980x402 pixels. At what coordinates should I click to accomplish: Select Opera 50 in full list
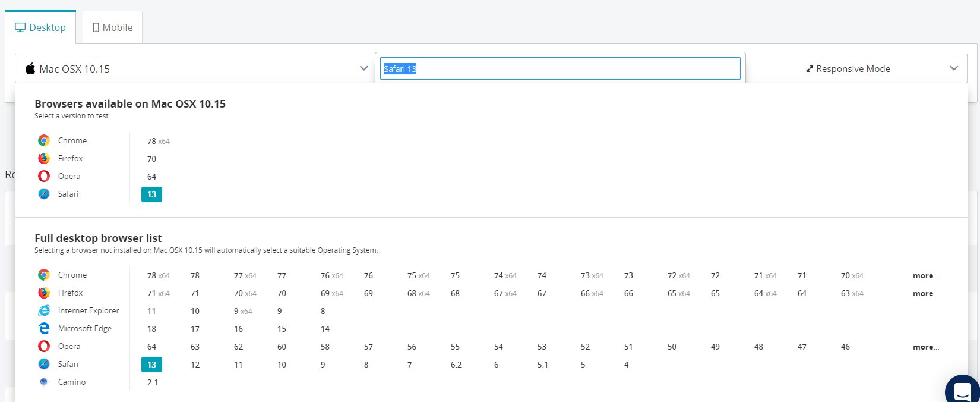[672, 347]
